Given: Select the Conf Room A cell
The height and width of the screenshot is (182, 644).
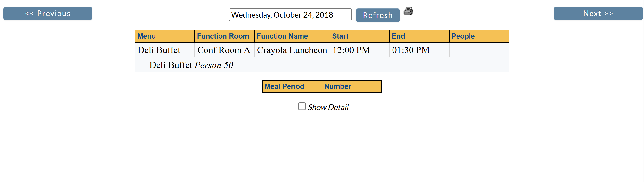Looking at the screenshot, I should 224,50.
